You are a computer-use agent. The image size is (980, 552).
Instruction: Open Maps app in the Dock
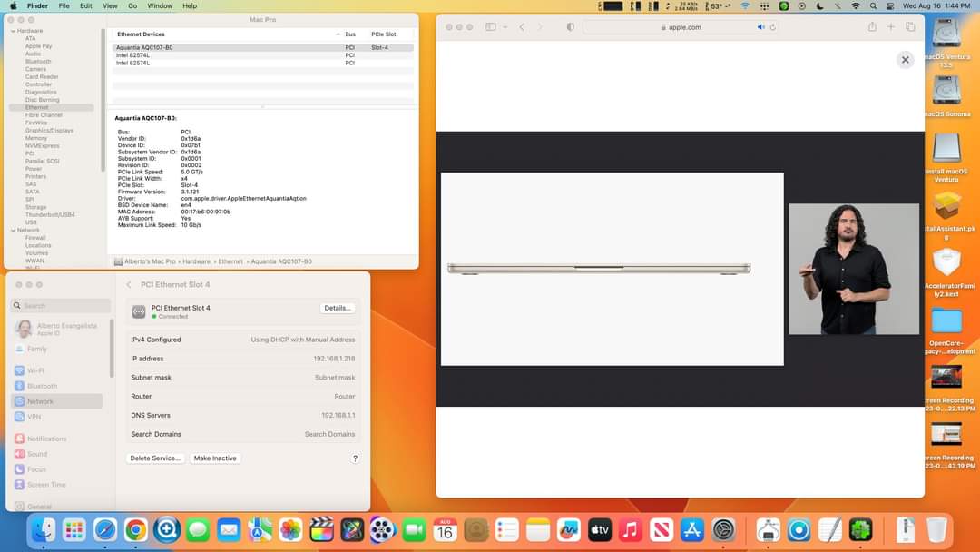point(260,531)
